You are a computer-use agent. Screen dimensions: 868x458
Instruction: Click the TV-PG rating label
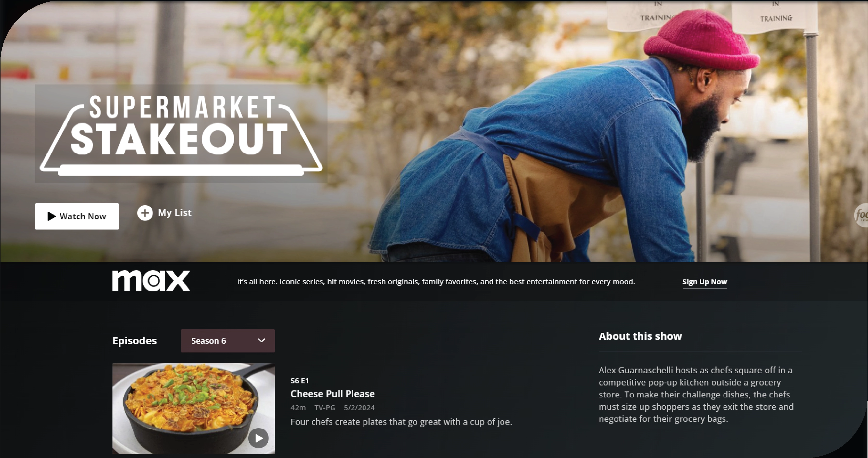325,408
